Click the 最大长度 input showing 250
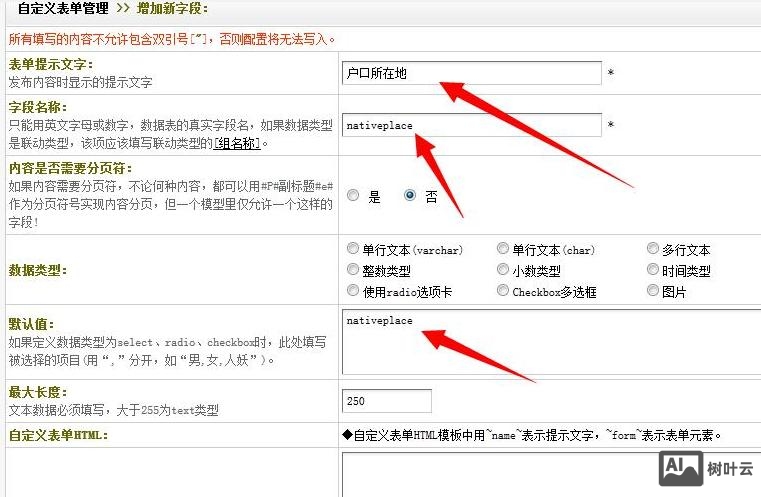 click(387, 401)
